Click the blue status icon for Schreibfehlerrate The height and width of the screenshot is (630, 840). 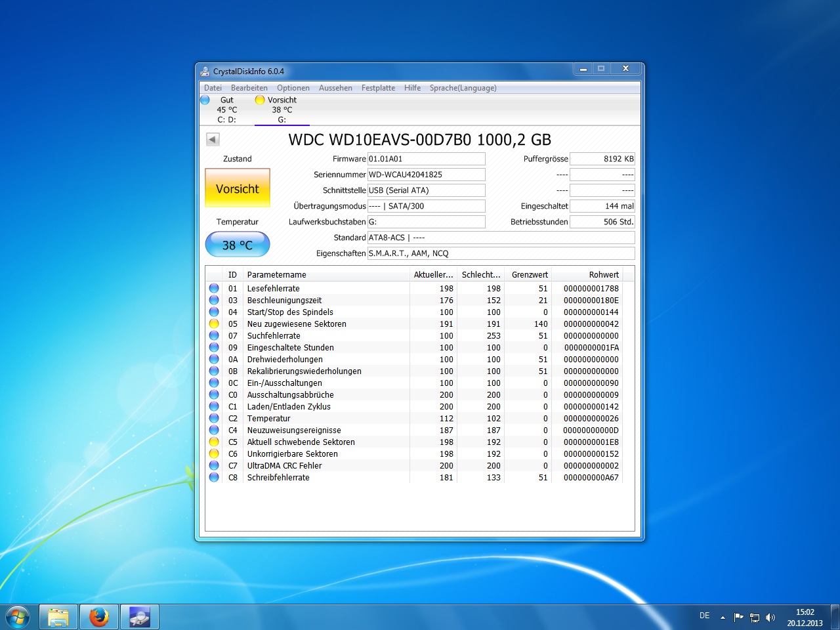(x=214, y=478)
